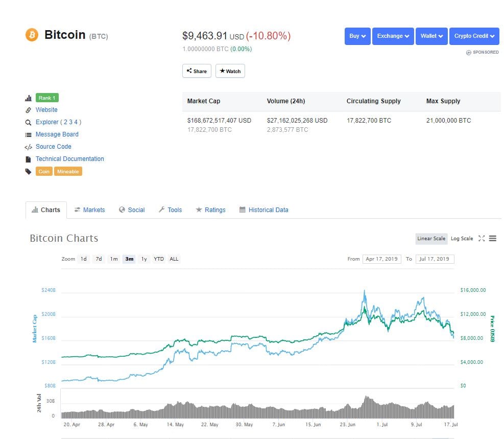Click the orange Bitcoin logo icon
This screenshot has height=439, width=504.
point(32,35)
